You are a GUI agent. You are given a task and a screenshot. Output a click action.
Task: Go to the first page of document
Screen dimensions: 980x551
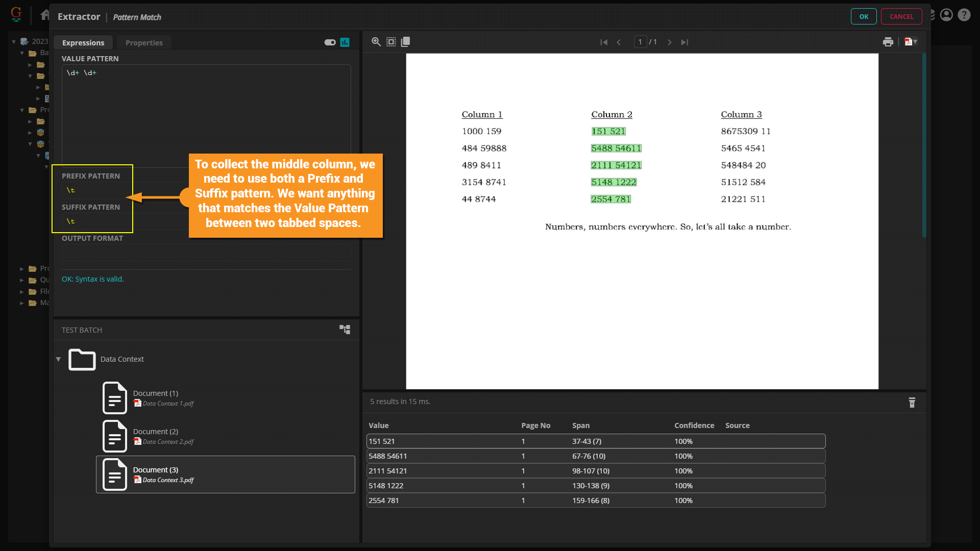click(x=604, y=42)
